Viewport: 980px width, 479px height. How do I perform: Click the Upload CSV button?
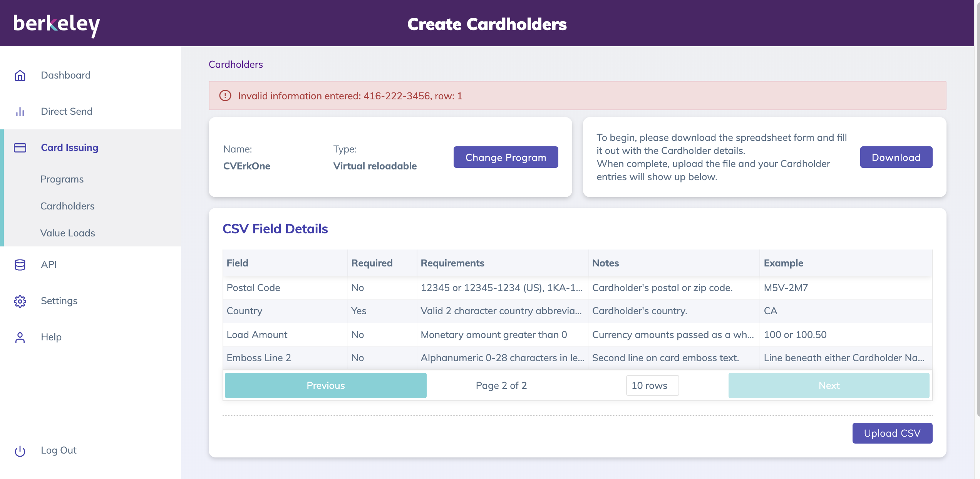pyautogui.click(x=892, y=434)
